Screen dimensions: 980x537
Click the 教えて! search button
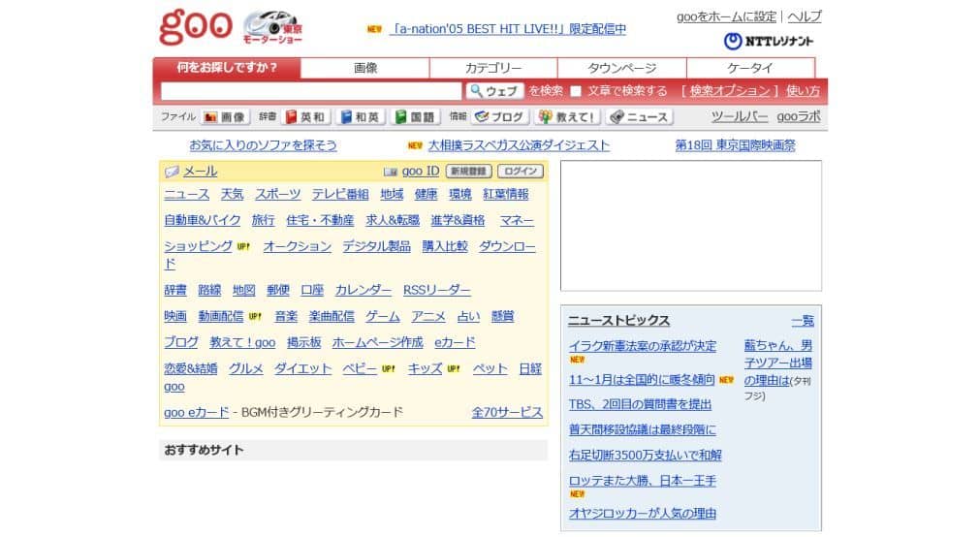tap(569, 117)
